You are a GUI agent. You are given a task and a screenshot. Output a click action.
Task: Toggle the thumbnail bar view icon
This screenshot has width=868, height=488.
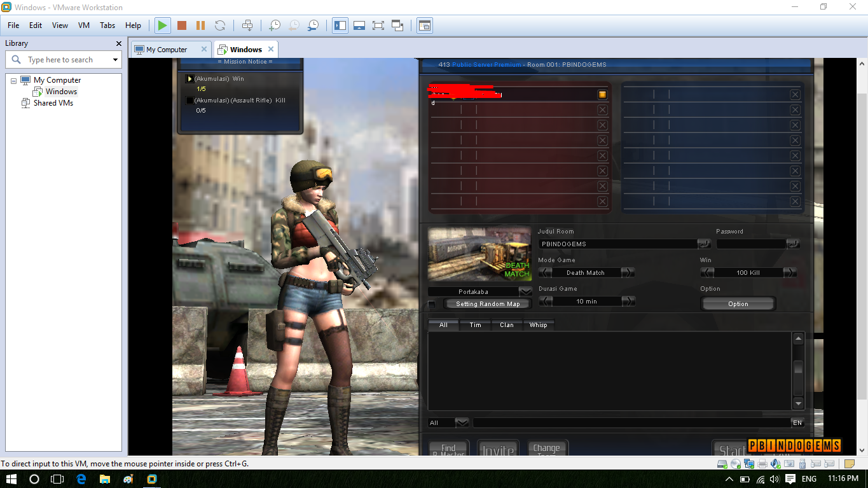(359, 25)
